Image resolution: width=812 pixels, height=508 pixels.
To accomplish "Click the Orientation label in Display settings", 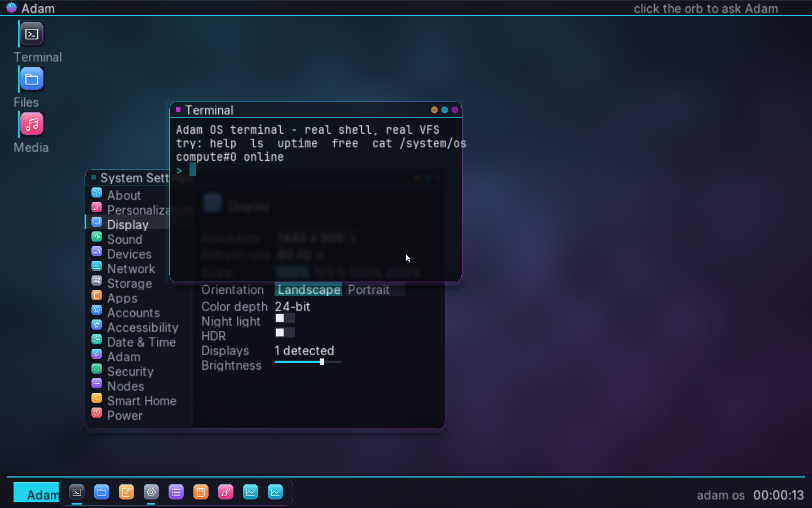I will click(x=232, y=290).
